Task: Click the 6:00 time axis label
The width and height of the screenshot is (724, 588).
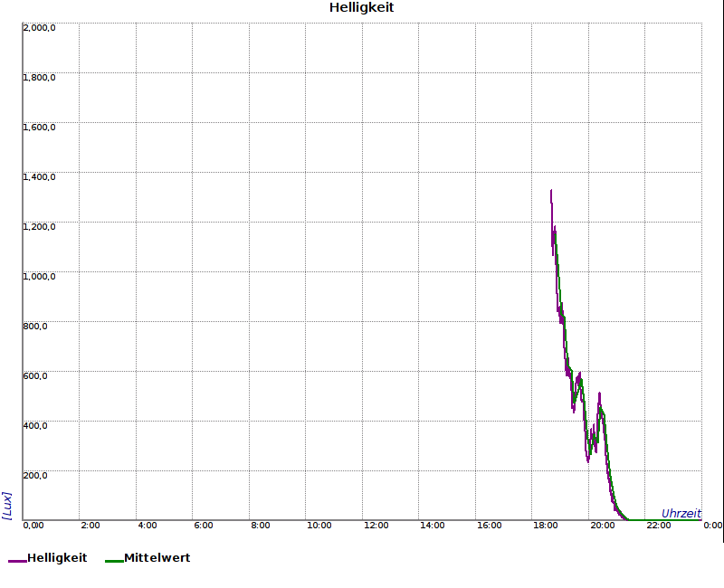Action: 204,526
